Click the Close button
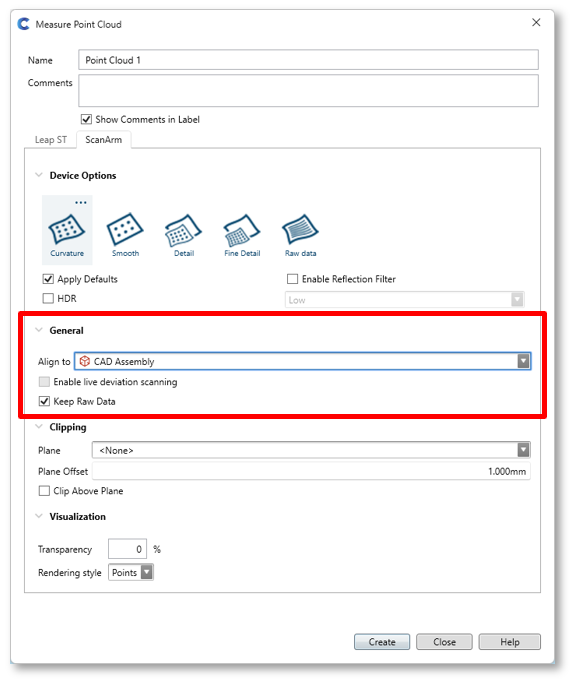The image size is (572, 685). (x=444, y=642)
